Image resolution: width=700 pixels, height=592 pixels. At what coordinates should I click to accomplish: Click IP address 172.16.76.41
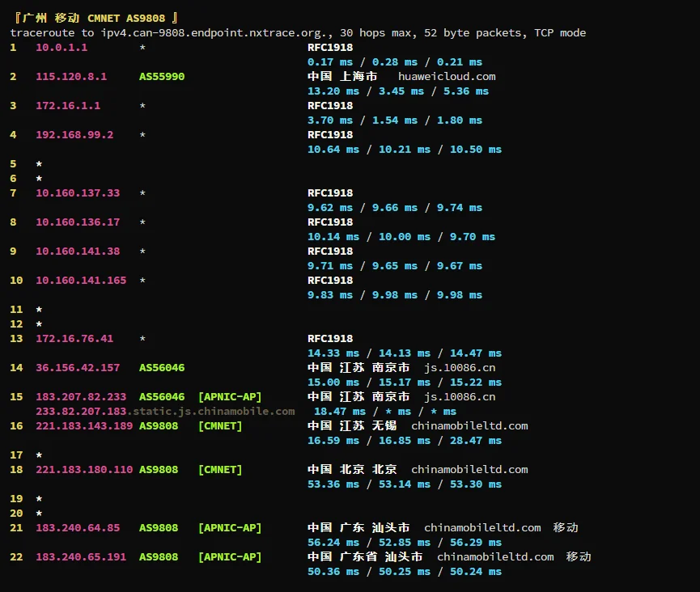pyautogui.click(x=74, y=339)
